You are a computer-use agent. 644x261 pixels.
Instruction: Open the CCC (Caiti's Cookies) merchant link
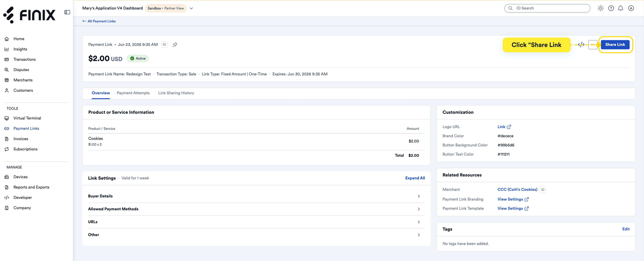pos(517,189)
